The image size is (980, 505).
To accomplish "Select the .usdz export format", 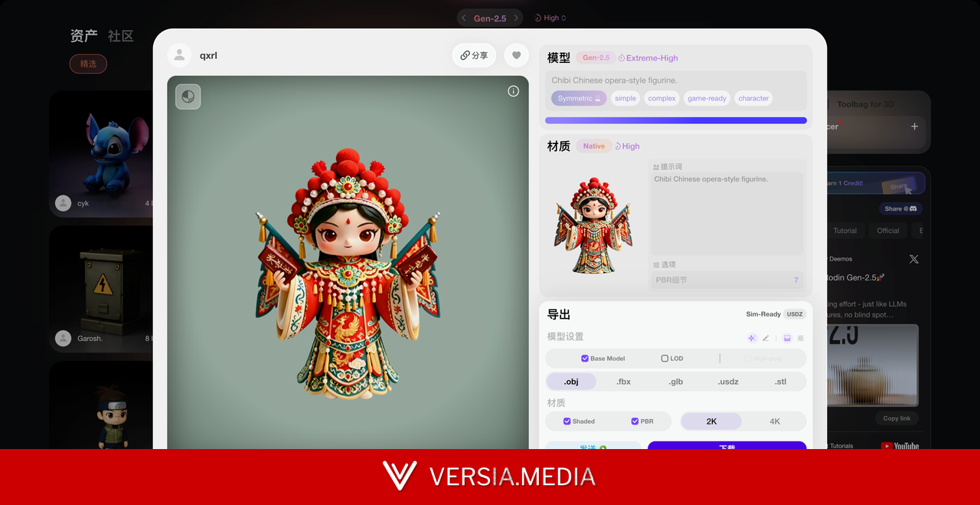I will pos(728,382).
